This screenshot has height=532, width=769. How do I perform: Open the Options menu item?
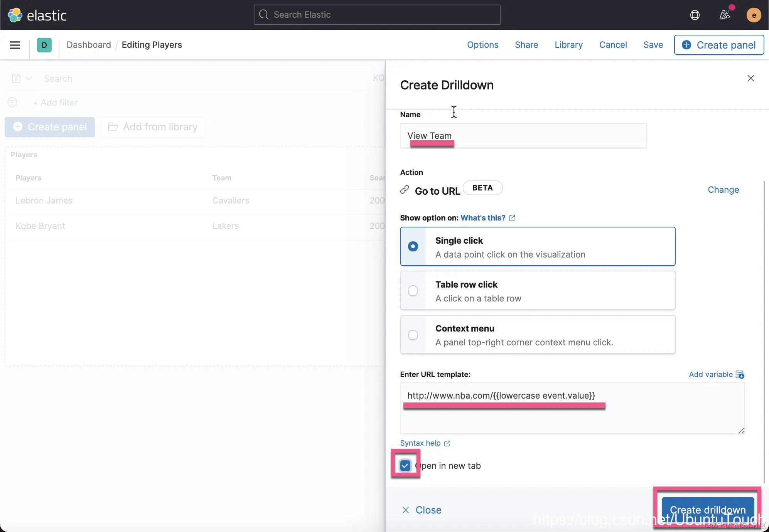coord(482,45)
